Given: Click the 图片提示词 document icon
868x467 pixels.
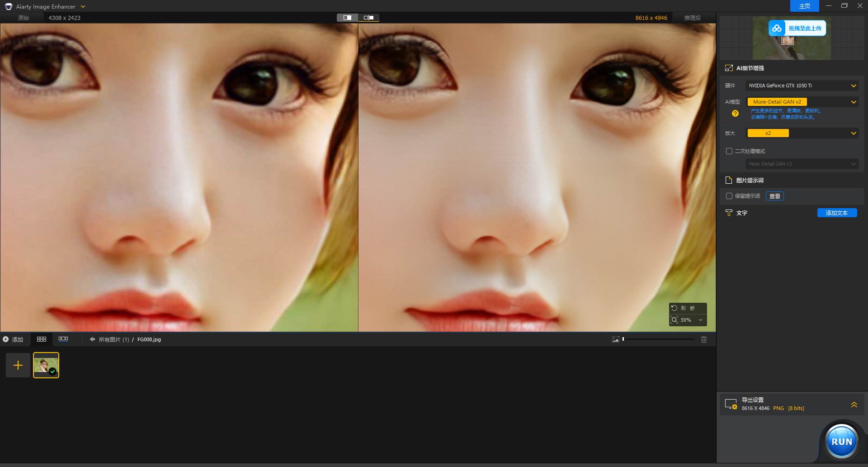Looking at the screenshot, I should [728, 180].
